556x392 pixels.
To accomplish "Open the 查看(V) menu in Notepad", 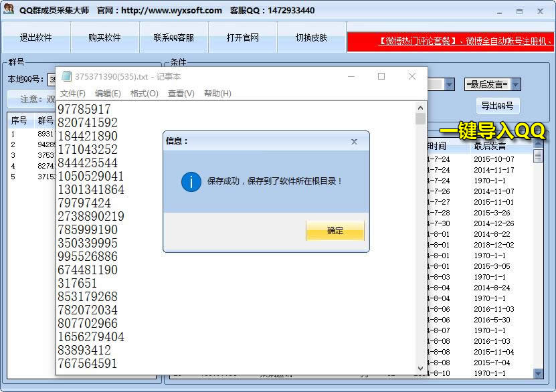I will (x=181, y=93).
